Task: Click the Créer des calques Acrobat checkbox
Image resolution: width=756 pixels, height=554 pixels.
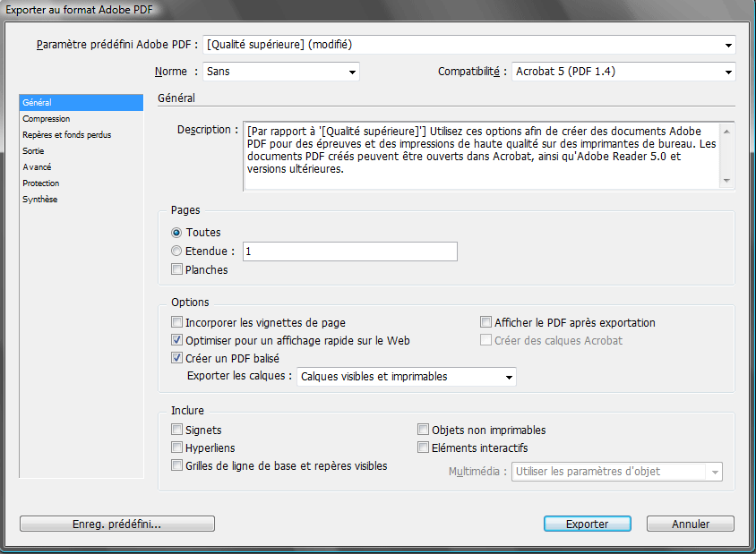Action: click(485, 340)
